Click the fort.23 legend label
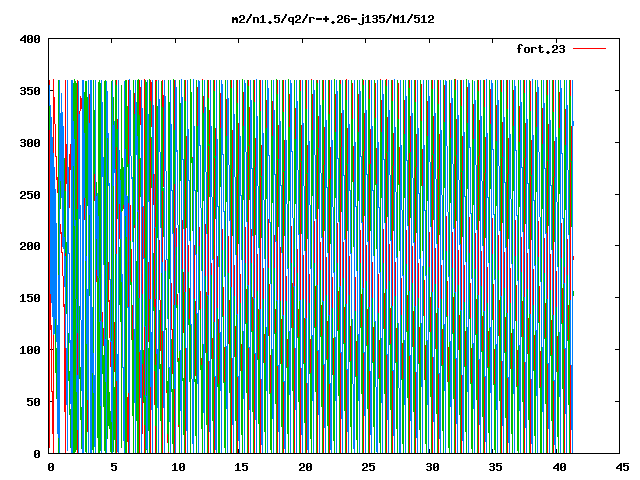 click(x=541, y=49)
